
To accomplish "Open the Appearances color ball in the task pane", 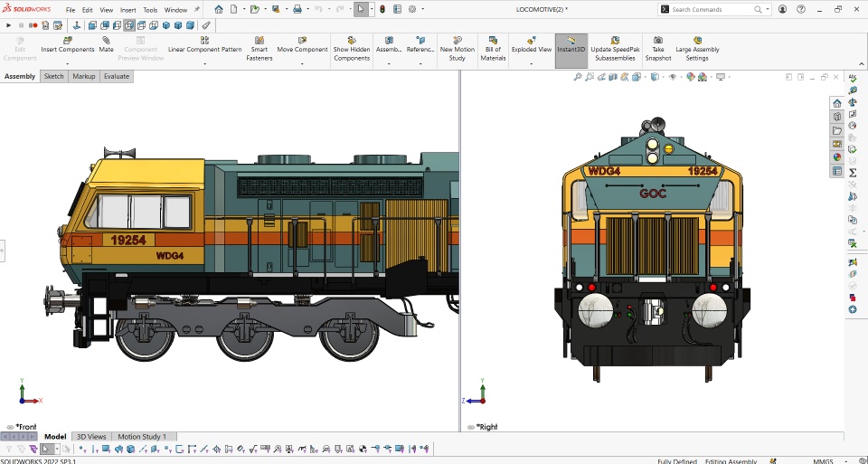I will [x=837, y=156].
